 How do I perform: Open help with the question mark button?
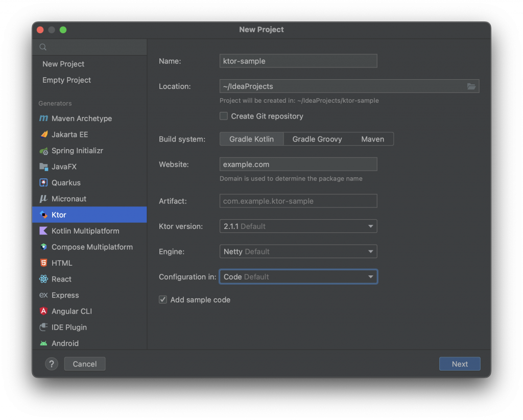pos(52,364)
